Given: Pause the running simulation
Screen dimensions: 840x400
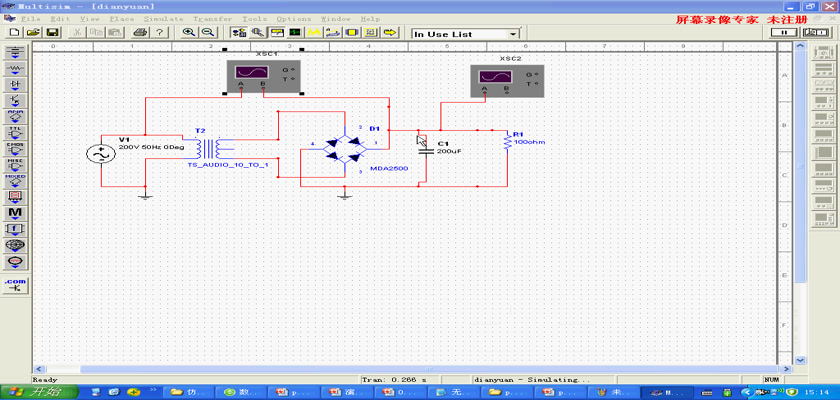Looking at the screenshot, I should (x=782, y=32).
